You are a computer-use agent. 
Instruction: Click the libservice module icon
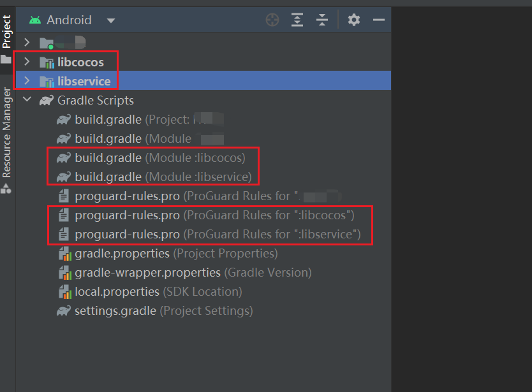point(47,82)
